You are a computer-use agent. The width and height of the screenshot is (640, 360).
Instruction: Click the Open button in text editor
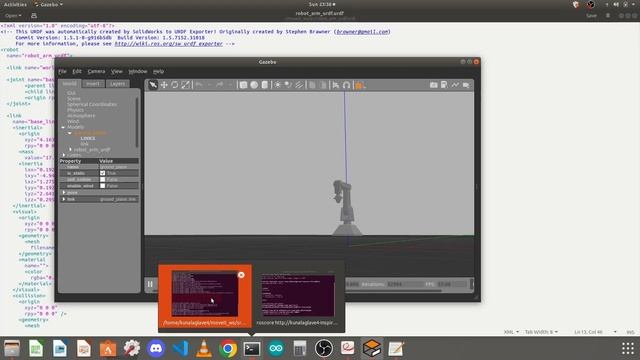click(x=13, y=16)
